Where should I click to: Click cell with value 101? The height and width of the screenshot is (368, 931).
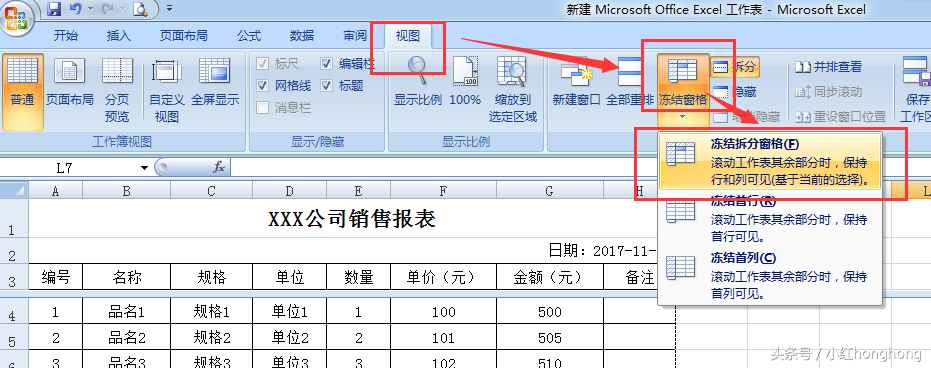point(443,338)
